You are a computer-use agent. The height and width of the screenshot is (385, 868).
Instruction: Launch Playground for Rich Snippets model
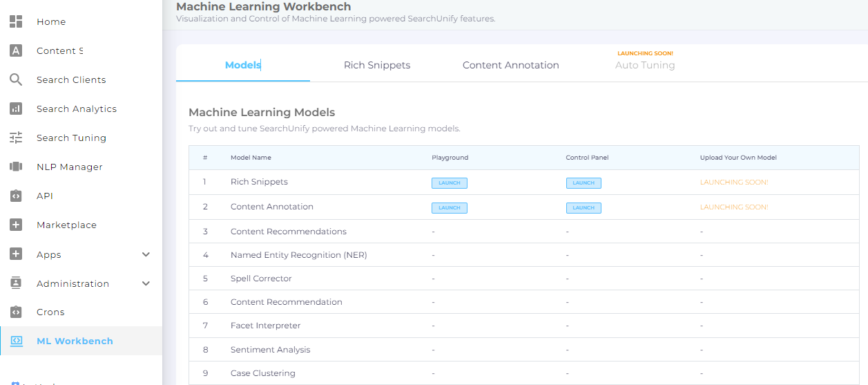pyautogui.click(x=450, y=183)
